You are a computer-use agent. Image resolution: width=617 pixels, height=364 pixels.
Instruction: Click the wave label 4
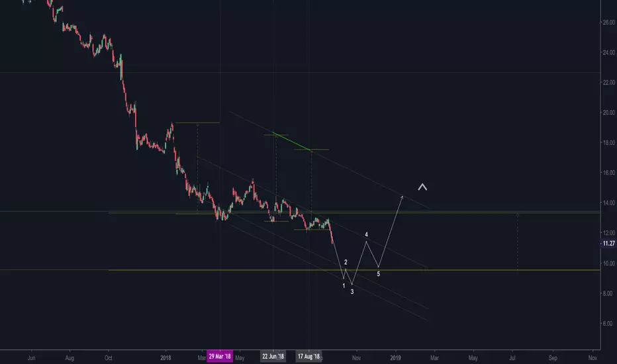tap(366, 234)
